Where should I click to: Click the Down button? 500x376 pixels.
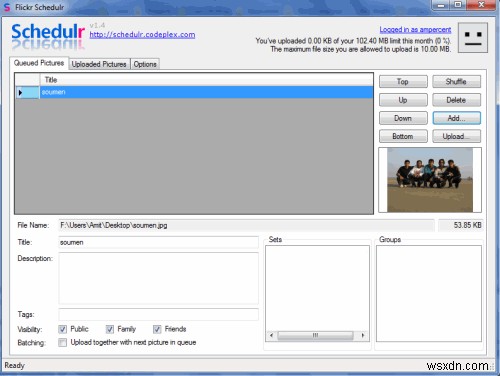click(x=403, y=118)
